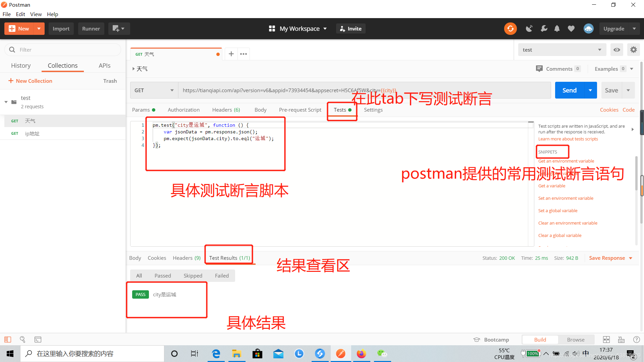The width and height of the screenshot is (644, 362).
Task: Switch to the APIs tab
Action: tap(104, 65)
